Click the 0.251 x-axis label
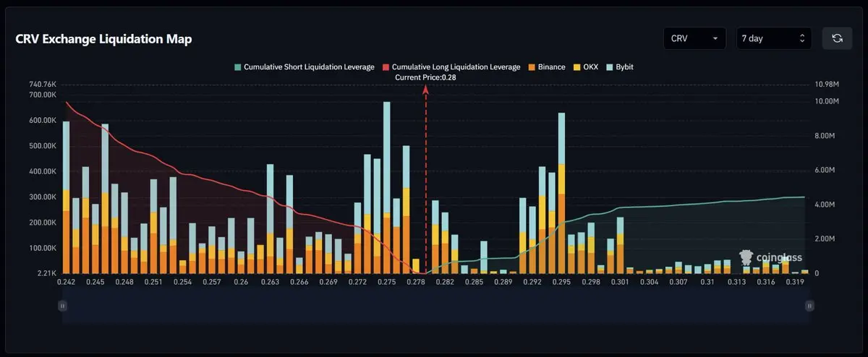 coord(153,282)
